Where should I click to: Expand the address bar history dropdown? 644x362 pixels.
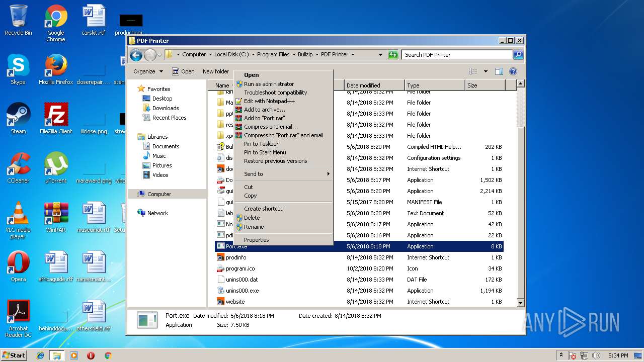tap(381, 55)
